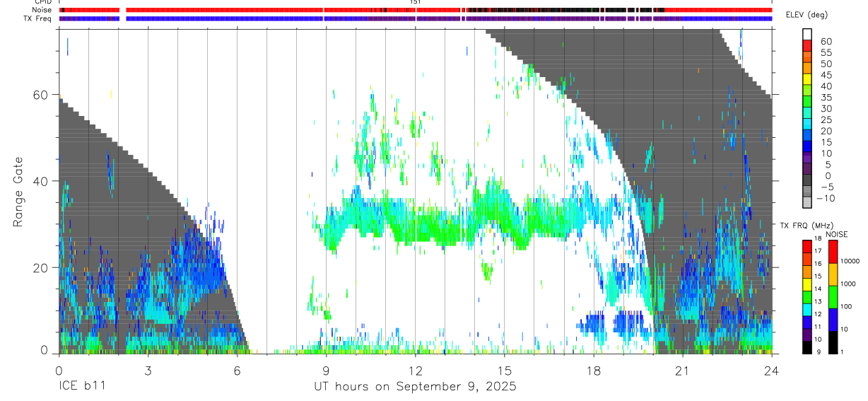
Task: Click the '15' tick label on time axis
Action: (x=505, y=371)
